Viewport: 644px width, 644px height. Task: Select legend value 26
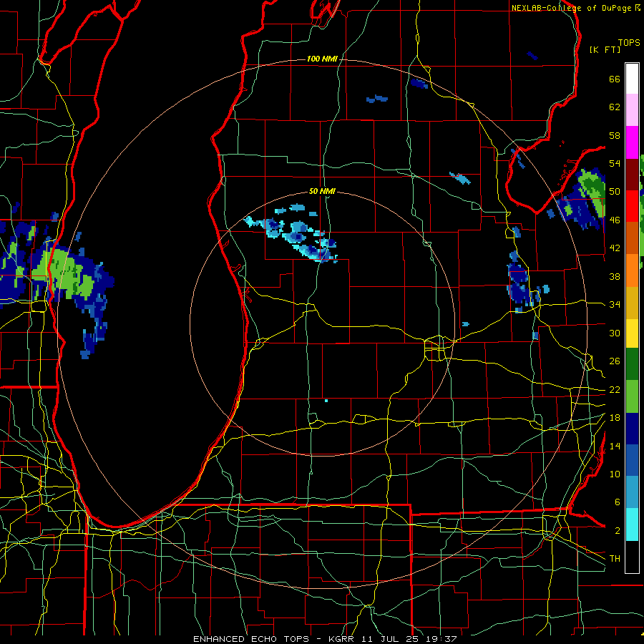tap(615, 361)
